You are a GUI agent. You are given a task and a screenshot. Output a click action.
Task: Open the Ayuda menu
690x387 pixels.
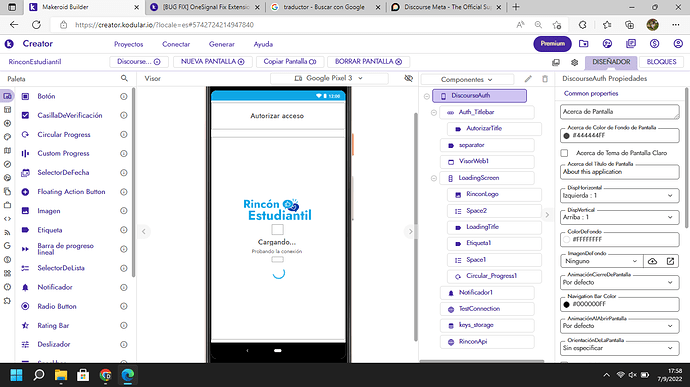coord(263,44)
